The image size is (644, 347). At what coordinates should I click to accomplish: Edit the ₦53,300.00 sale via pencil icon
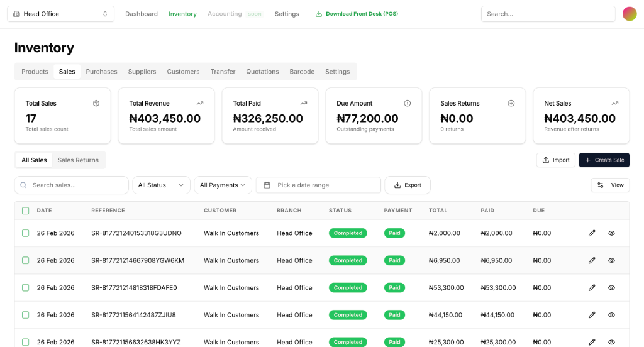pyautogui.click(x=592, y=288)
